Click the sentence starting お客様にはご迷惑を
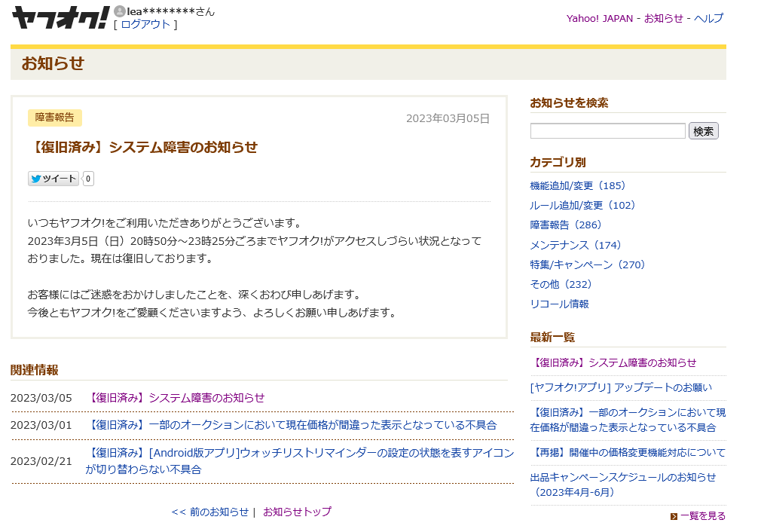The width and height of the screenshot is (761, 532). click(x=195, y=295)
